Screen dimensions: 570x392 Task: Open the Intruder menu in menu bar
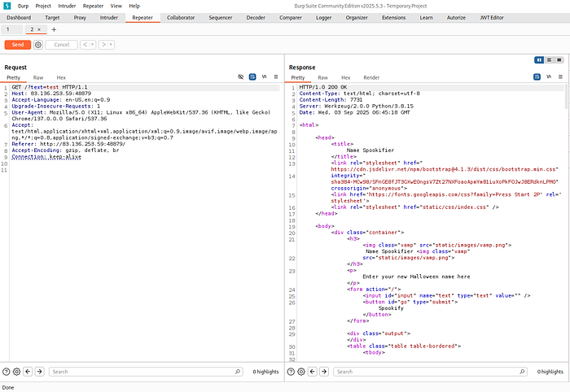click(x=67, y=6)
